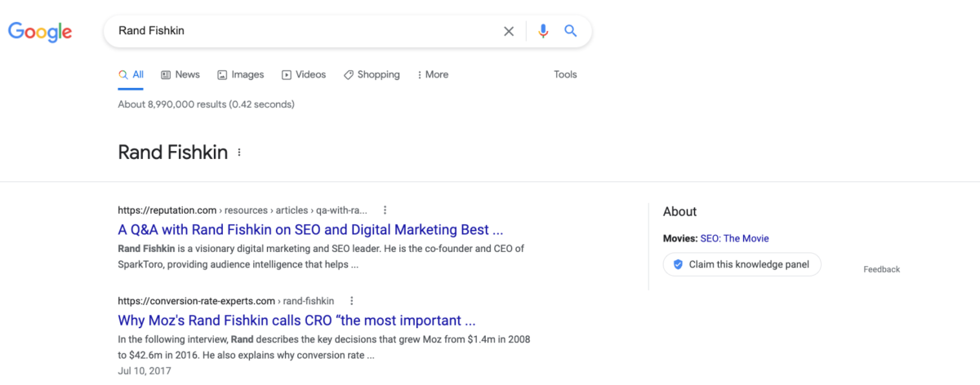
Task: Click the conversion-rate-experts.com breadcrumb URL
Action: (226, 300)
